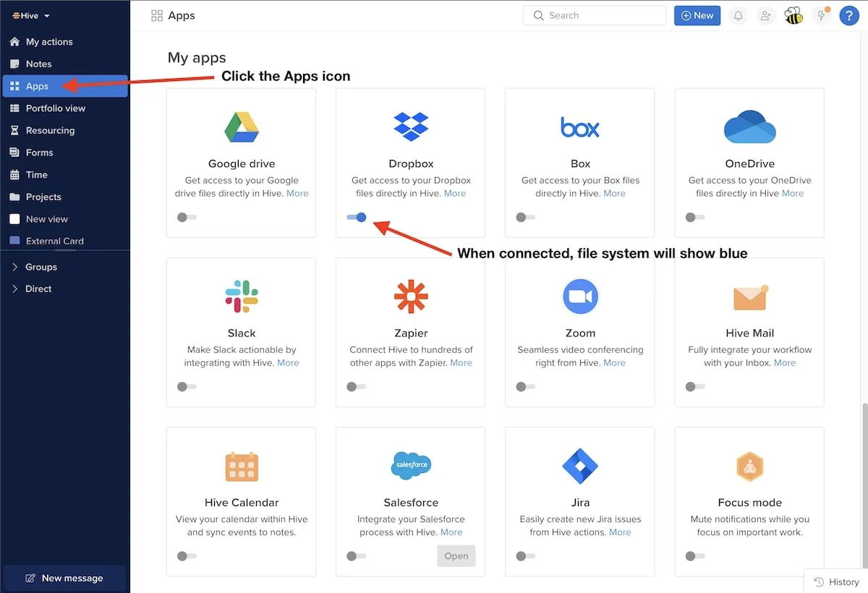Click the Google Drive logo icon
The height and width of the screenshot is (593, 868).
(241, 127)
